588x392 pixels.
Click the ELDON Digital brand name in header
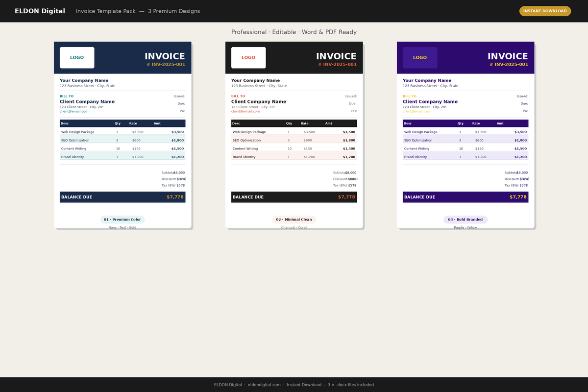click(x=40, y=11)
